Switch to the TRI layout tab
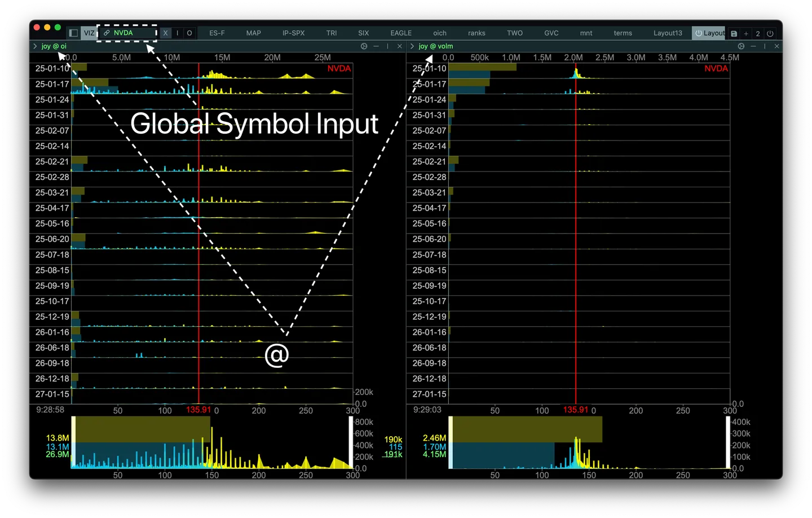Screen dimensions: 812x518 [332, 33]
